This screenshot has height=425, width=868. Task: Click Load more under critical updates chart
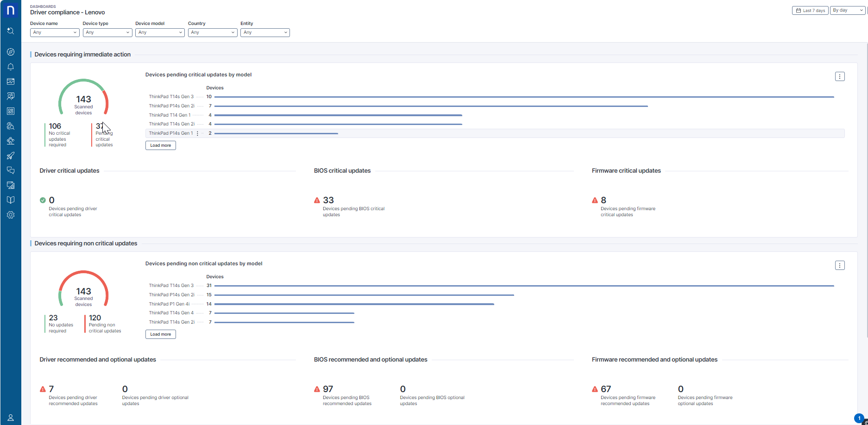click(161, 145)
